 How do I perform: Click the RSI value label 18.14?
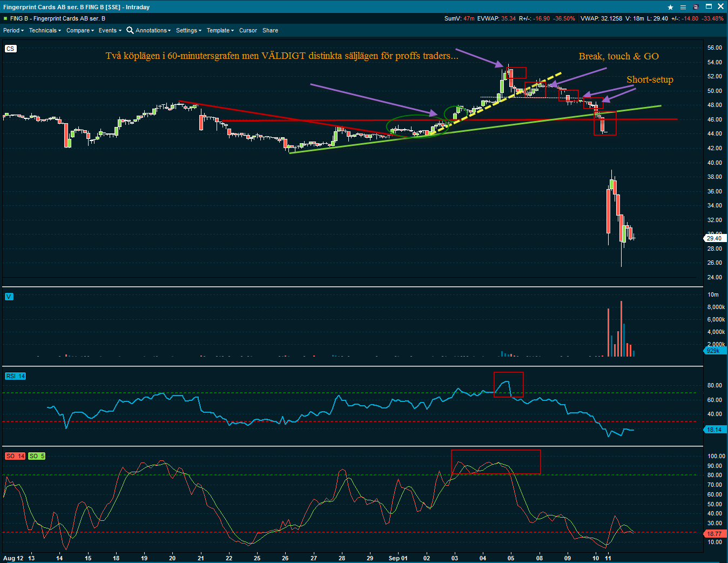714,430
